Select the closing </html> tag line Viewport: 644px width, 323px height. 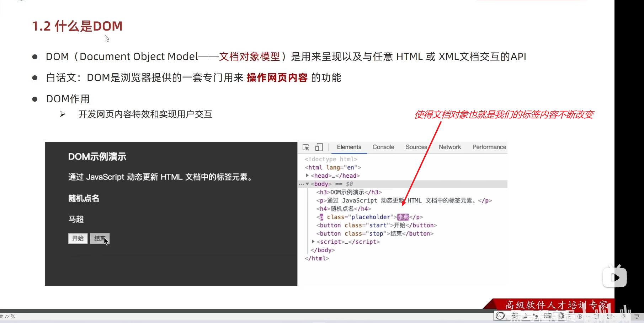[317, 258]
